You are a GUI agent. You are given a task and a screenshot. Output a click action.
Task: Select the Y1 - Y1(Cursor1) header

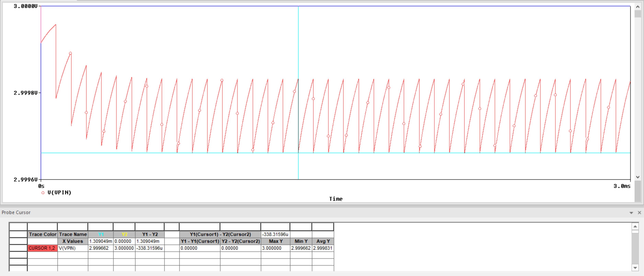tap(200, 241)
